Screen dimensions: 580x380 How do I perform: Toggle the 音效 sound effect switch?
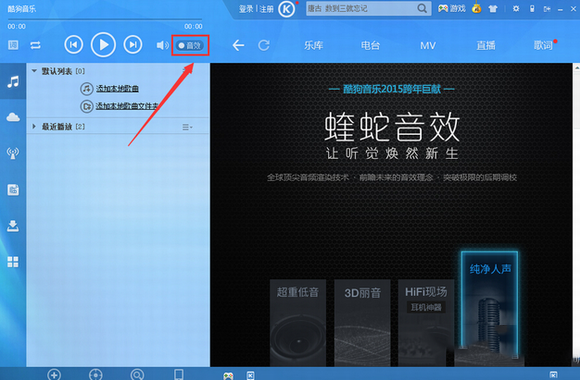tap(190, 45)
